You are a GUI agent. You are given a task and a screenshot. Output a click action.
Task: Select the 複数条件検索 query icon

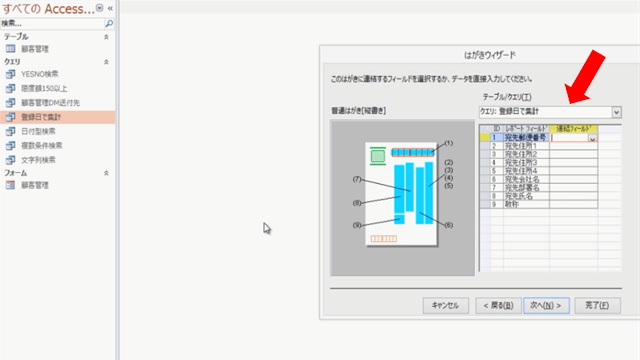pyautogui.click(x=10, y=146)
